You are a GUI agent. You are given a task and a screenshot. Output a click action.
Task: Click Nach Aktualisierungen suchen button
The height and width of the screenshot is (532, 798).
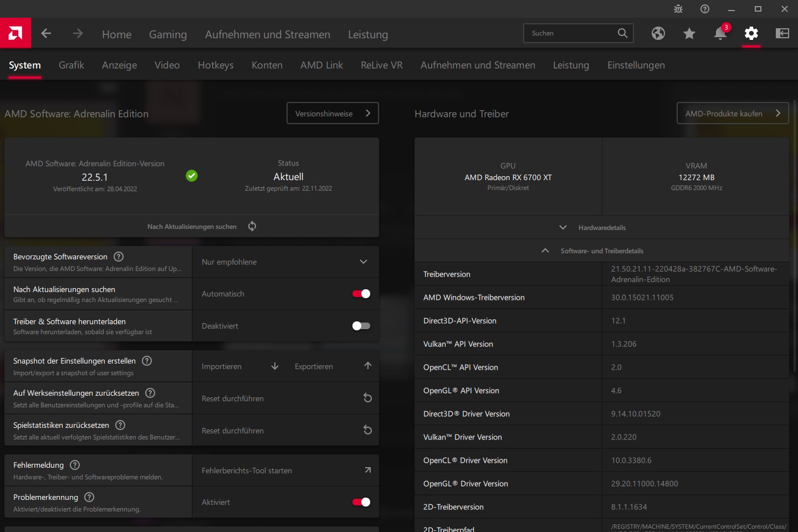(x=192, y=226)
